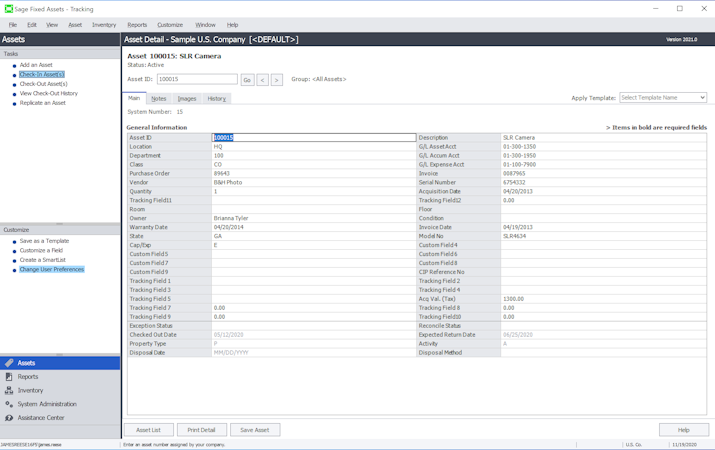Click Save as a Template link
The image size is (715, 450).
[x=44, y=241]
